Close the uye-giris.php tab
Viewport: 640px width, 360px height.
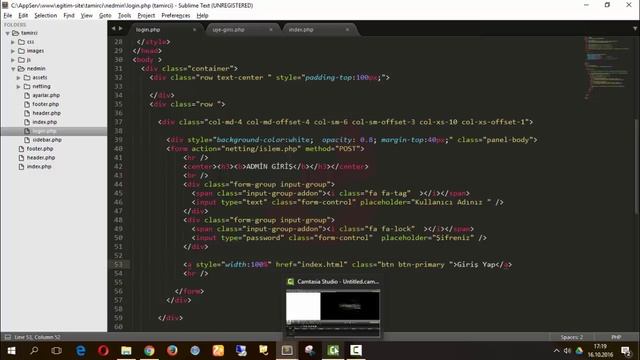pos(271,29)
